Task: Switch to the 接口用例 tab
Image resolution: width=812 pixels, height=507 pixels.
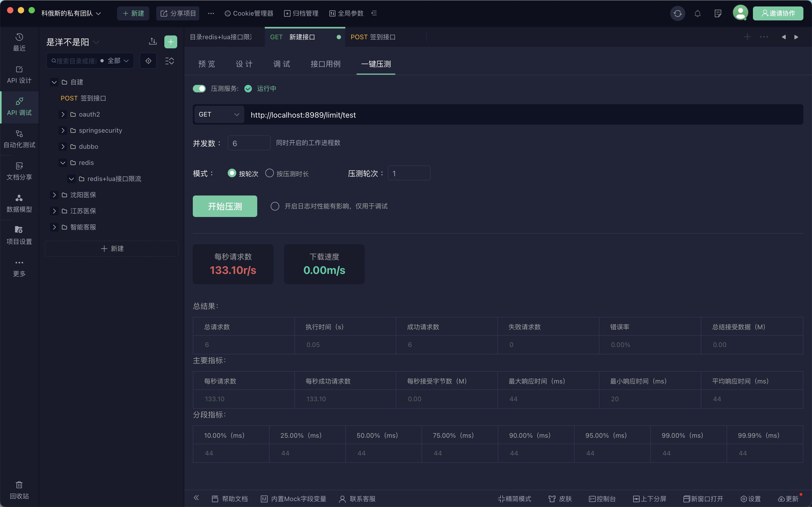Action: (x=325, y=64)
